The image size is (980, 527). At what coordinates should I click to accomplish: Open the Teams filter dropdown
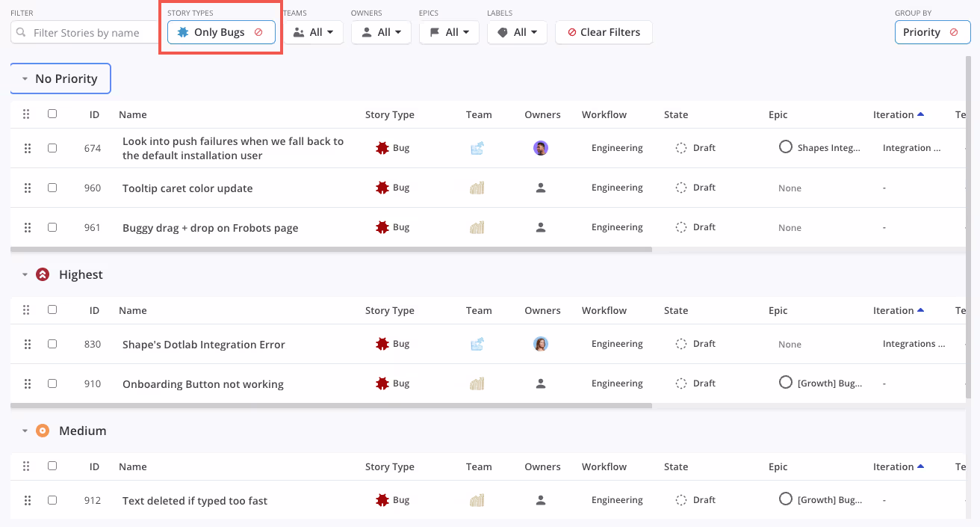point(314,32)
